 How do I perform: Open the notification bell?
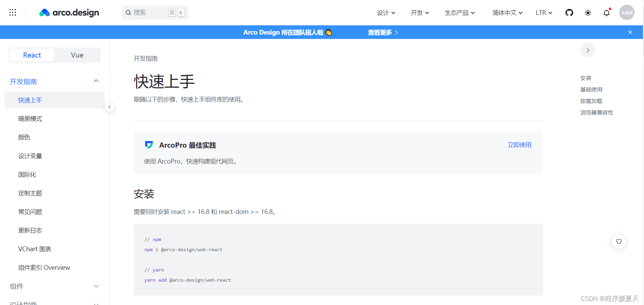(x=606, y=13)
